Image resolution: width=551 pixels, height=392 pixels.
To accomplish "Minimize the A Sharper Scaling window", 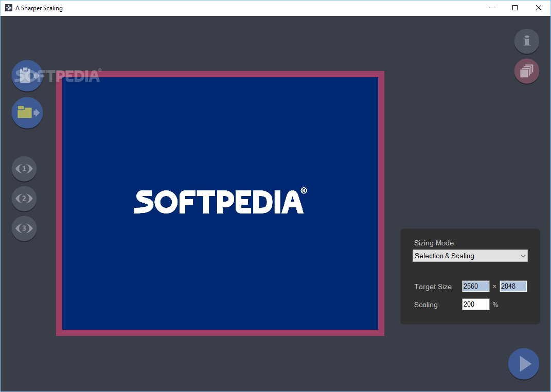I will [492, 8].
